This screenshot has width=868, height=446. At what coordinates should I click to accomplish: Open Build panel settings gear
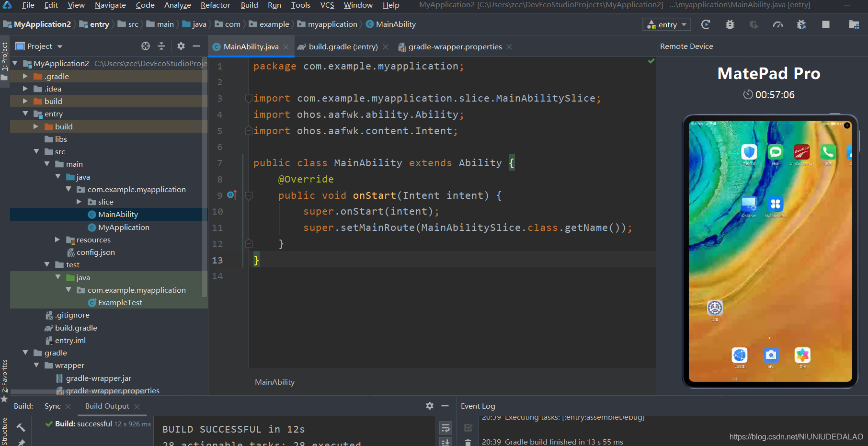pos(430,406)
